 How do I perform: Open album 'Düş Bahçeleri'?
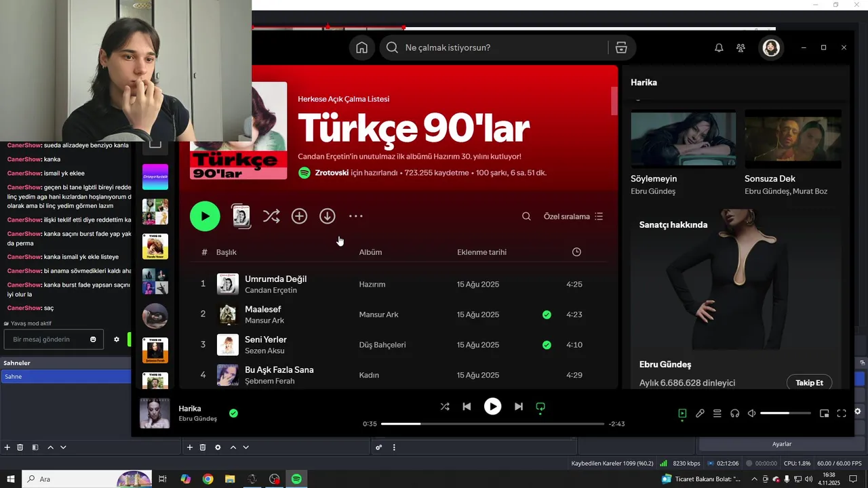(x=382, y=344)
